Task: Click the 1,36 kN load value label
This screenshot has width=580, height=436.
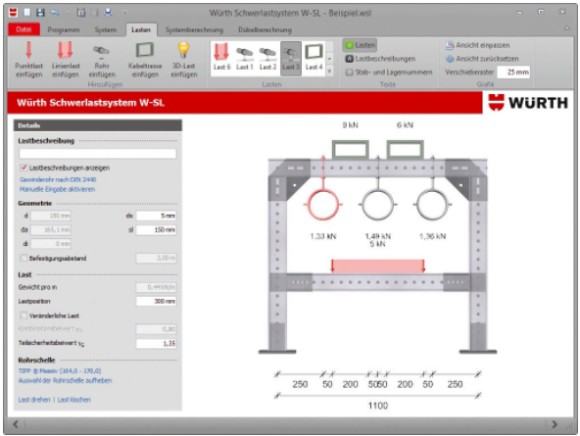Action: [432, 236]
